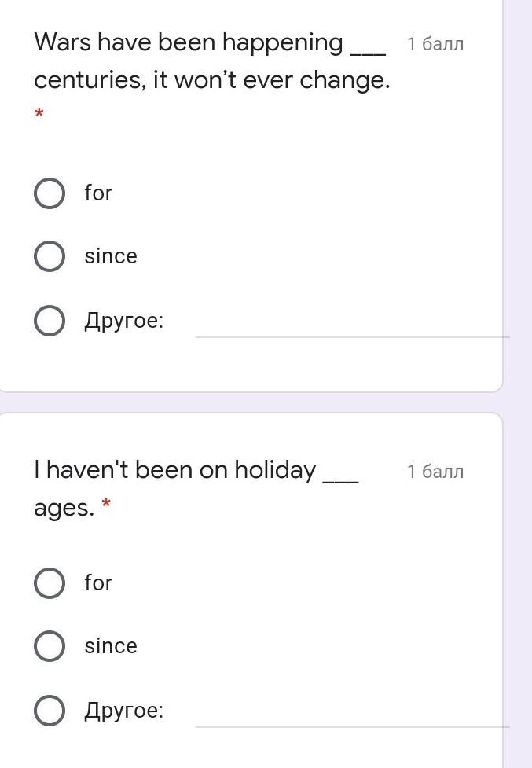Choose 'Другое' radio button in Wars question

50,321
